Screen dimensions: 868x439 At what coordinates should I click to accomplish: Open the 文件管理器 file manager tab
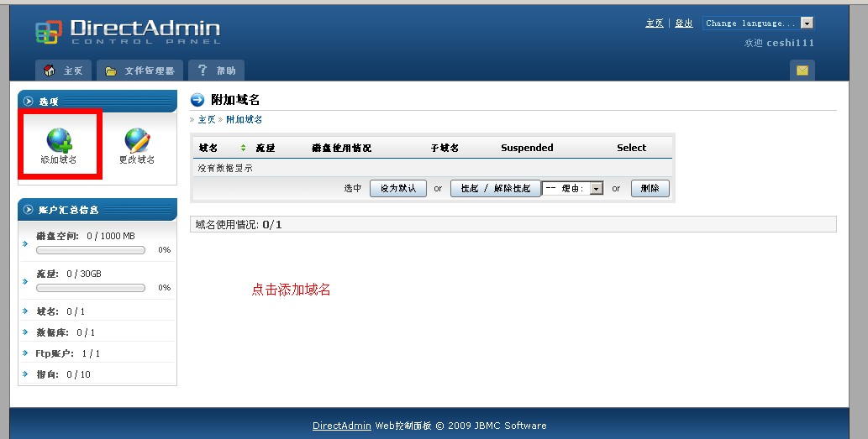coord(140,71)
